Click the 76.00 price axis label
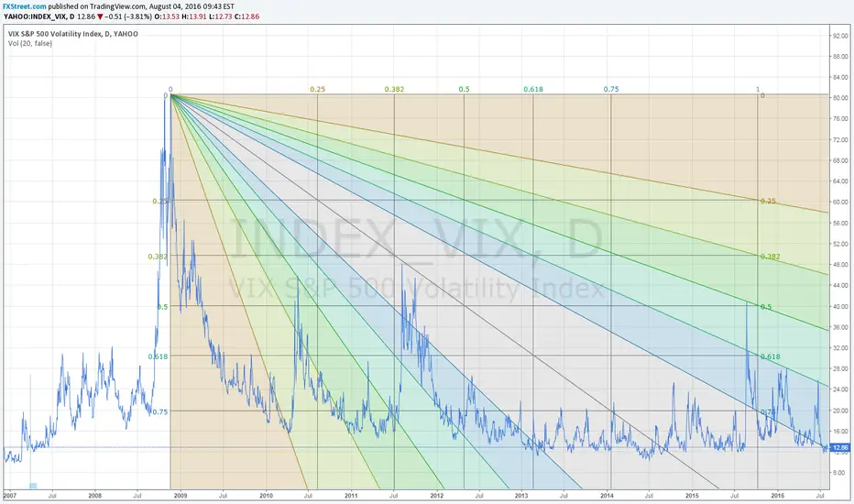This screenshot has width=854, height=504. pos(840,118)
